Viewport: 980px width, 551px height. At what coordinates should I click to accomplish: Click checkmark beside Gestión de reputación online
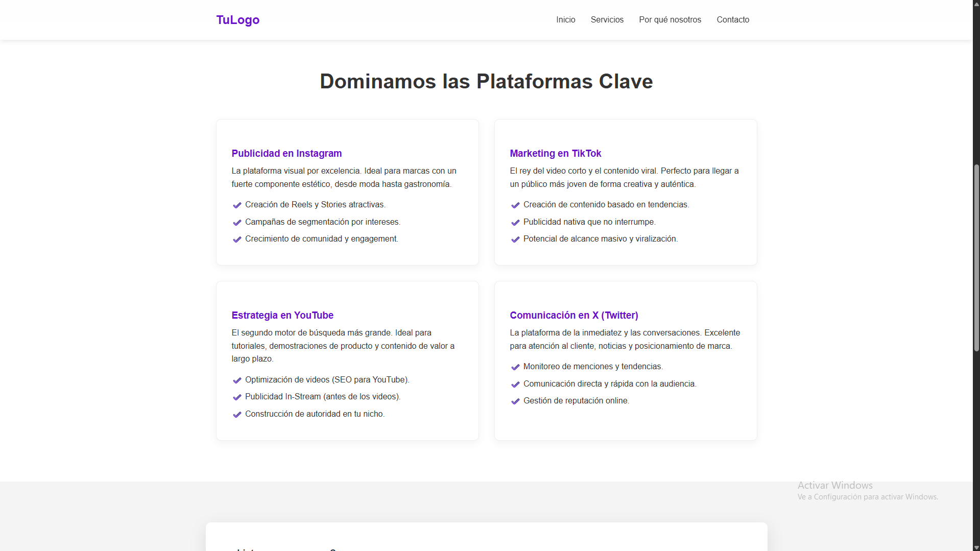point(515,401)
